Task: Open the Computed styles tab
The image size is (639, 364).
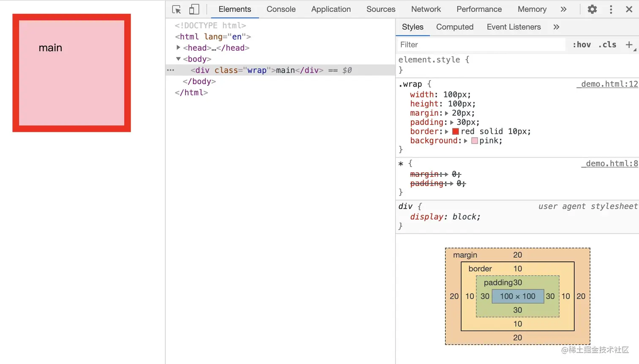Action: click(455, 27)
